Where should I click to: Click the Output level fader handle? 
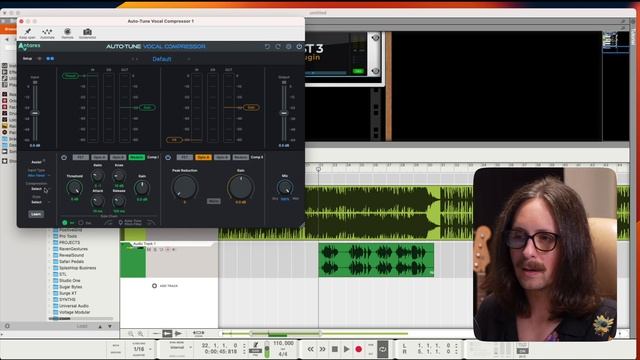284,113
